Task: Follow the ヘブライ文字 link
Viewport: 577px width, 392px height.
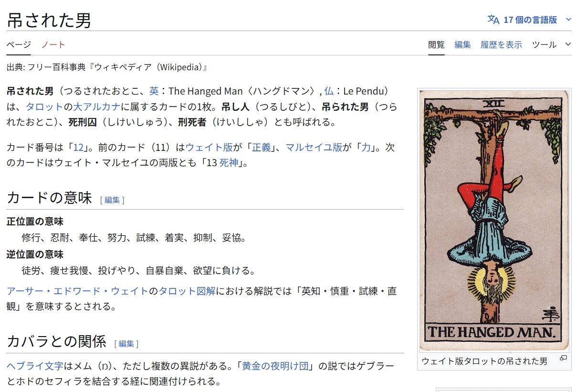Action: coord(35,366)
